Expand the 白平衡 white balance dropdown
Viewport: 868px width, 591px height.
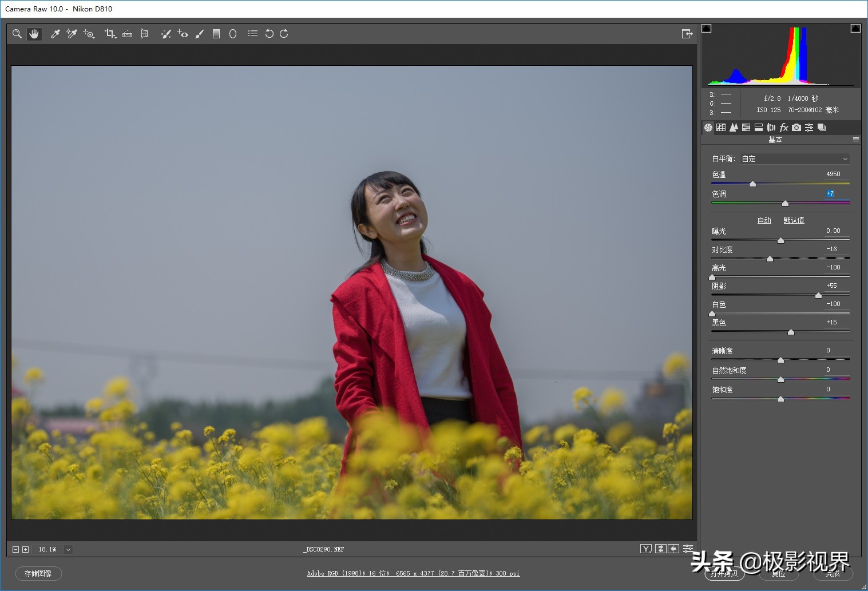click(795, 159)
